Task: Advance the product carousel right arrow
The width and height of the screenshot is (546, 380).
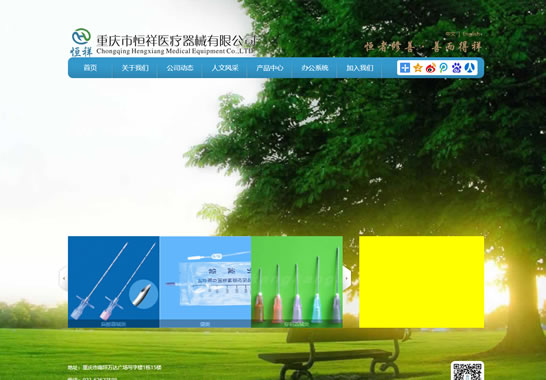Action: coord(347,278)
